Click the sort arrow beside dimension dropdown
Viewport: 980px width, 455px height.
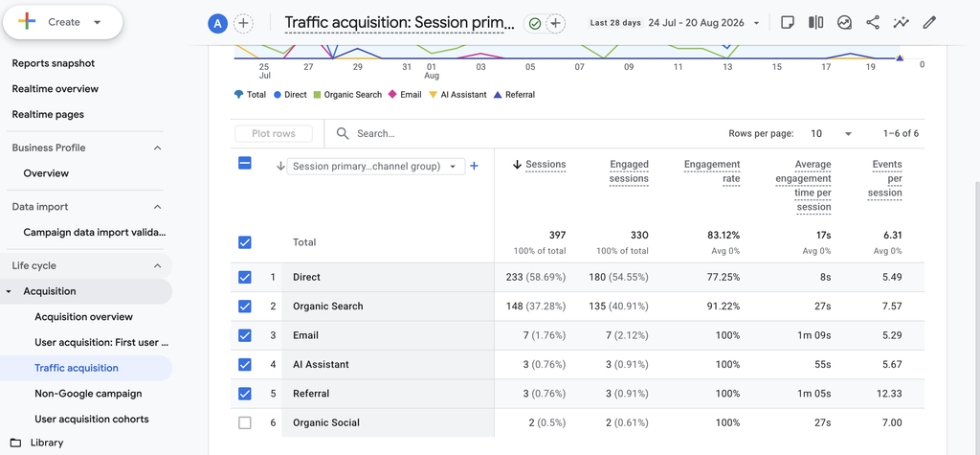click(x=280, y=166)
